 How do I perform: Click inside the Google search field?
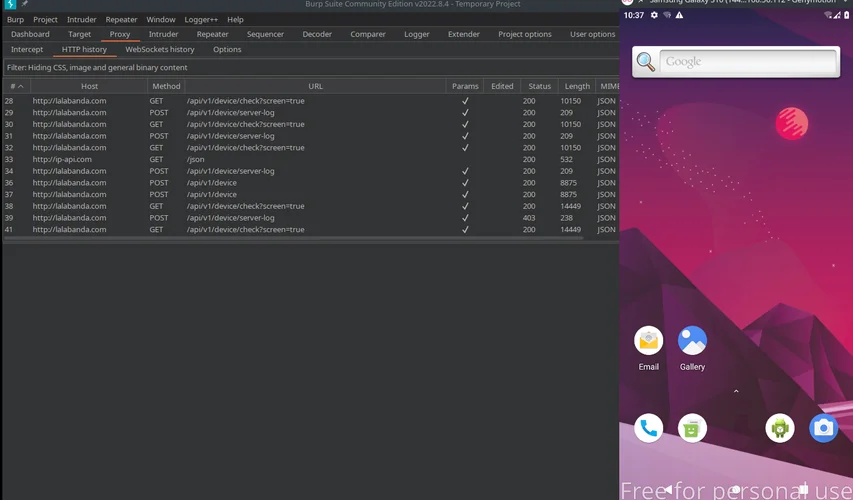[749, 61]
